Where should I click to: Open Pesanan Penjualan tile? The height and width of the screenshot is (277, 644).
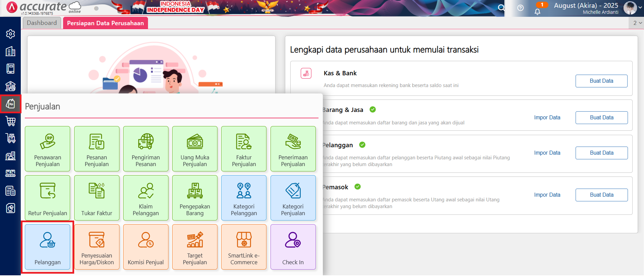(x=97, y=149)
